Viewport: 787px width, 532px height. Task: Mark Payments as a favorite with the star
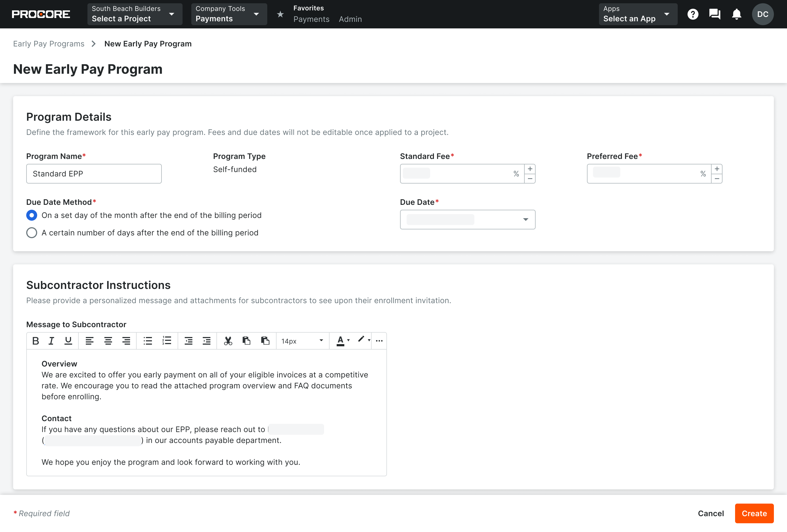click(280, 14)
